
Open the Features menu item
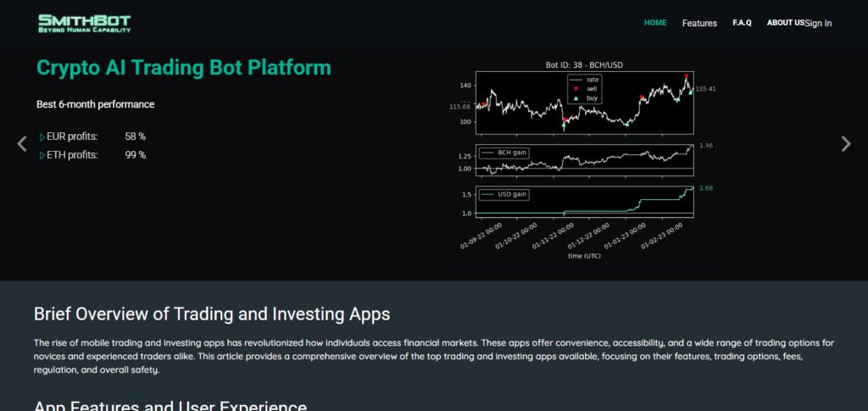pyautogui.click(x=699, y=23)
